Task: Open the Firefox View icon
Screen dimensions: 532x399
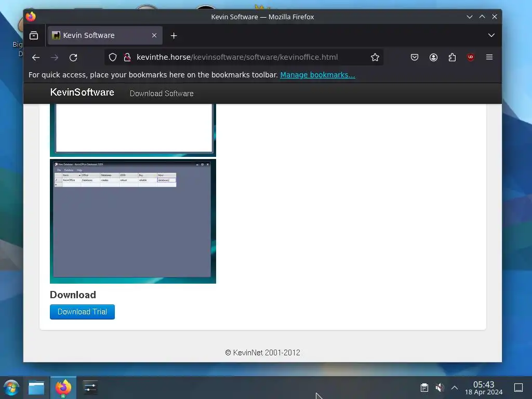Action: [34, 35]
